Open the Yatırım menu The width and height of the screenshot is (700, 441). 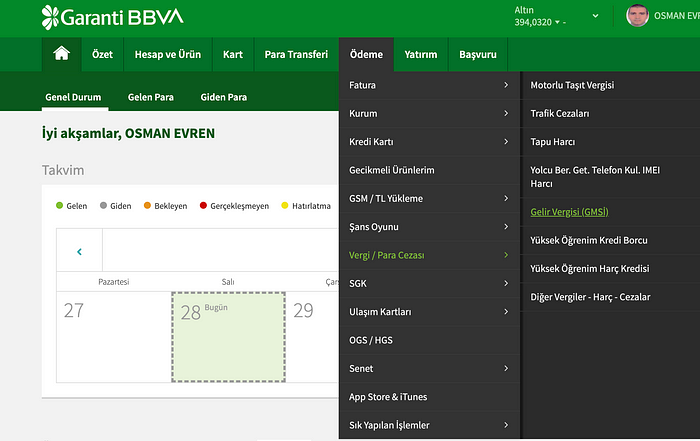tap(421, 54)
